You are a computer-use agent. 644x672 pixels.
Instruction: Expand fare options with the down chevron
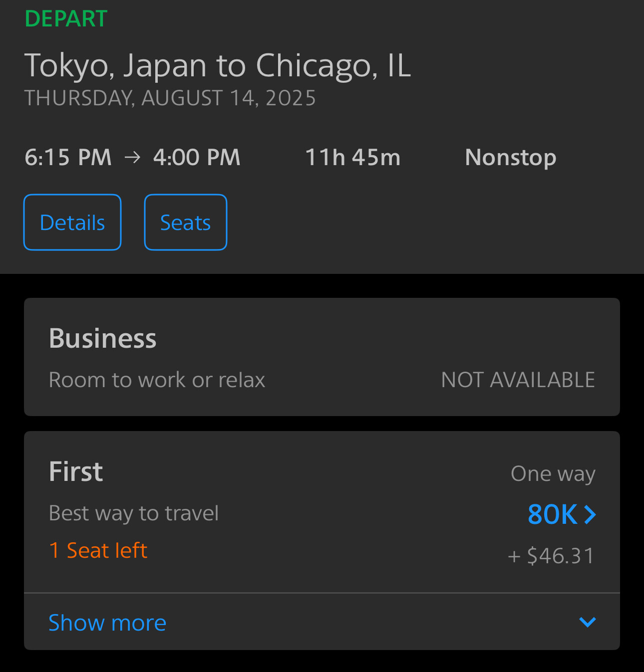(588, 622)
